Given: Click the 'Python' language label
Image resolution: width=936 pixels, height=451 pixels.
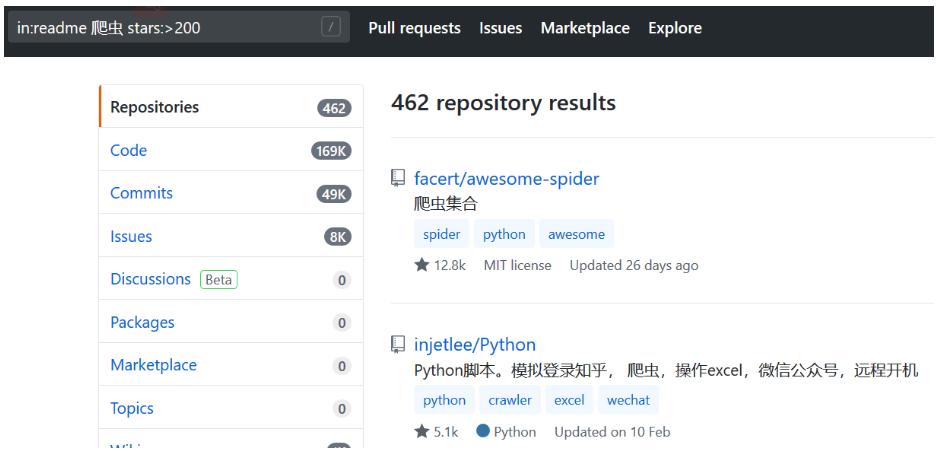Looking at the screenshot, I should pos(515,431).
